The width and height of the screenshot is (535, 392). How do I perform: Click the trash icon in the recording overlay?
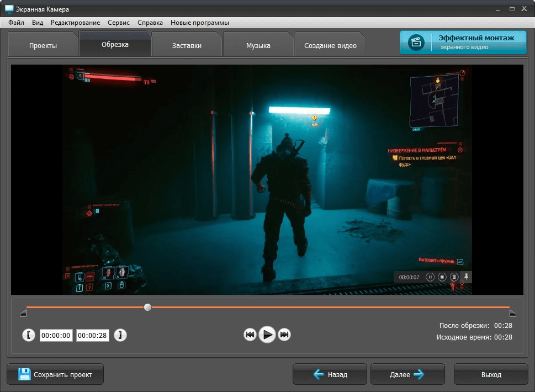click(x=454, y=277)
